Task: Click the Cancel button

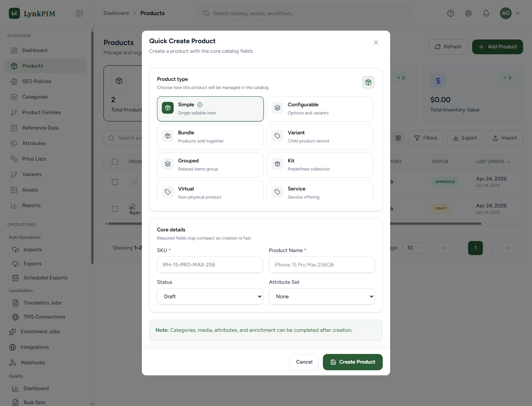Action: 304,362
